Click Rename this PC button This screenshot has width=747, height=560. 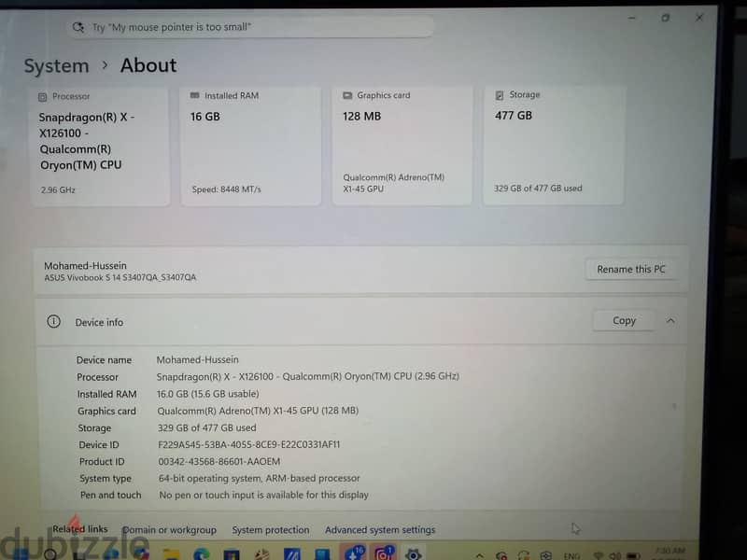[630, 269]
